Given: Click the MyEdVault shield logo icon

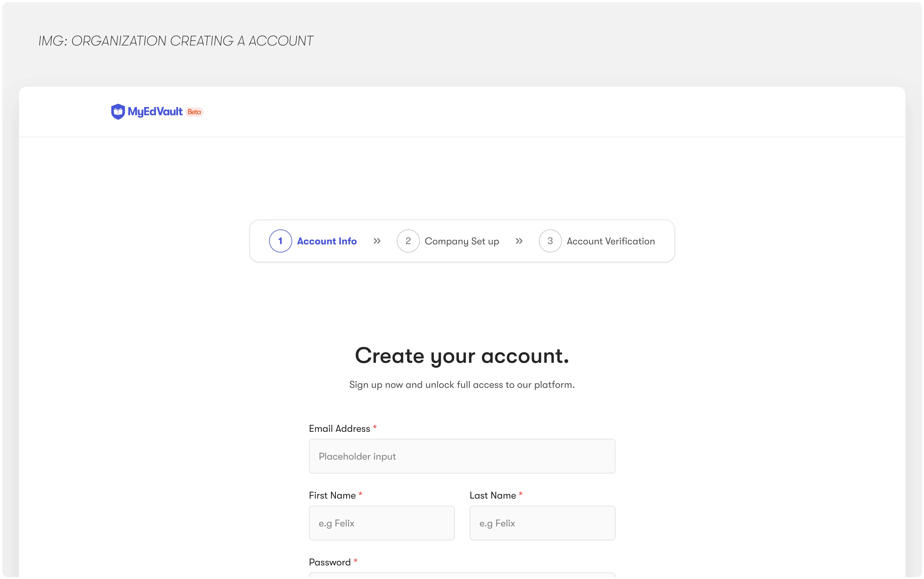Looking at the screenshot, I should point(118,112).
